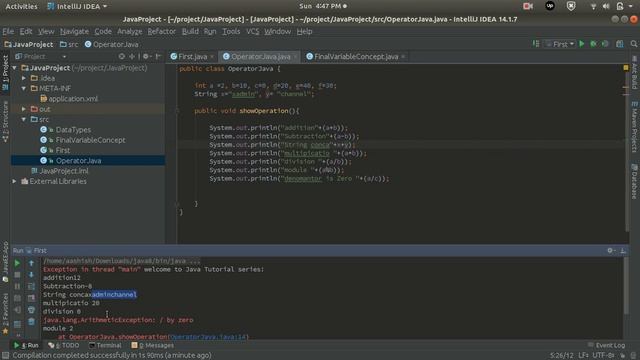Click the src breadcrumb in the navigation bar

pyautogui.click(x=69, y=44)
